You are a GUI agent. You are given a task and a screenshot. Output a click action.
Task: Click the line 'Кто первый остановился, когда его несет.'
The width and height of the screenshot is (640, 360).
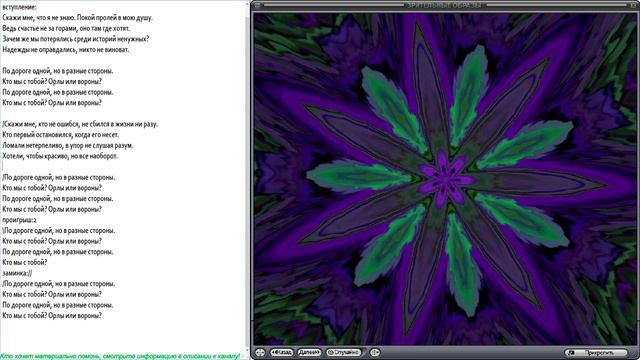61,135
